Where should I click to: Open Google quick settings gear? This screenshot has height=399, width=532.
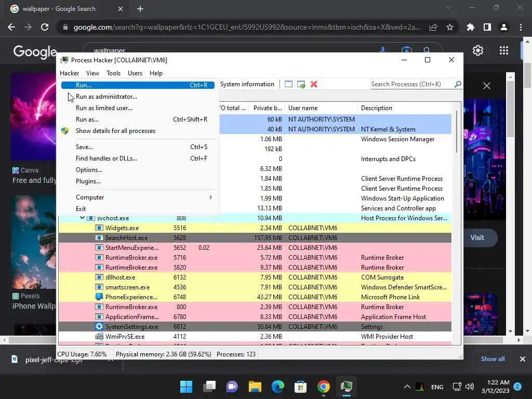coord(478,50)
